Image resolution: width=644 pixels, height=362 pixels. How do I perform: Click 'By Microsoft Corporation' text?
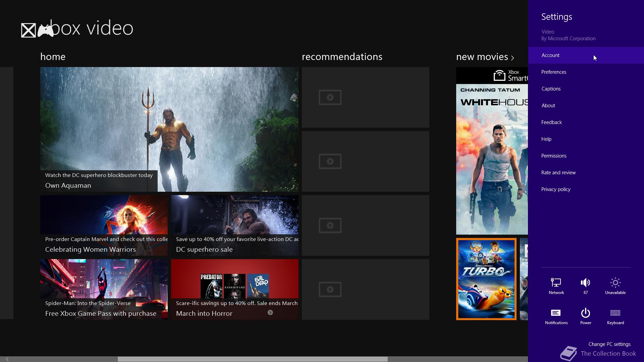(x=569, y=39)
